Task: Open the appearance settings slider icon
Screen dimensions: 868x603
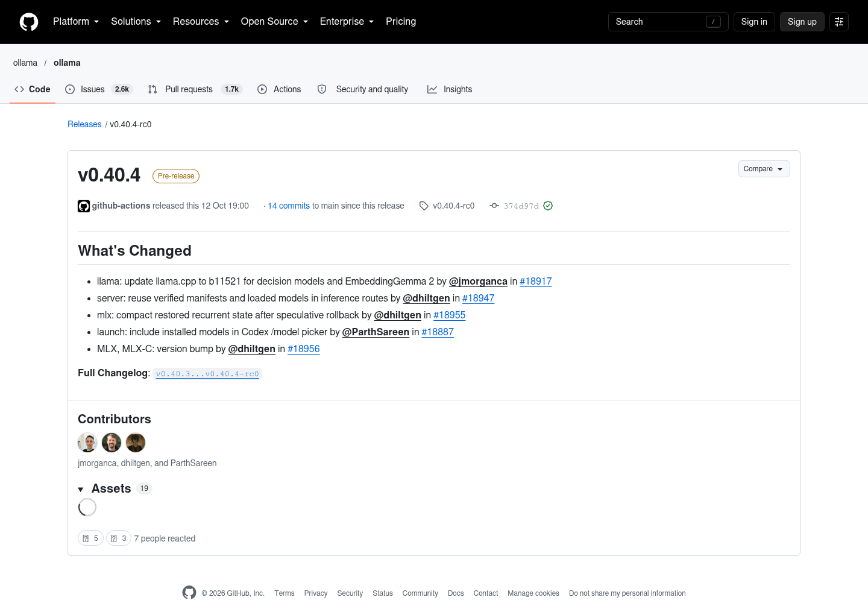Action: [839, 22]
